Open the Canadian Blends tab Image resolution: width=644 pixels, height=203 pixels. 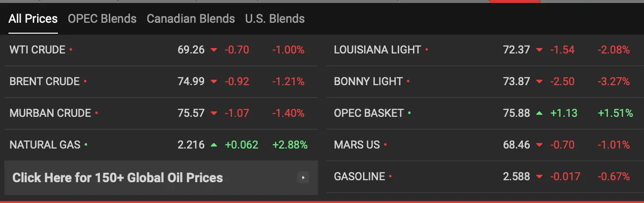click(190, 19)
